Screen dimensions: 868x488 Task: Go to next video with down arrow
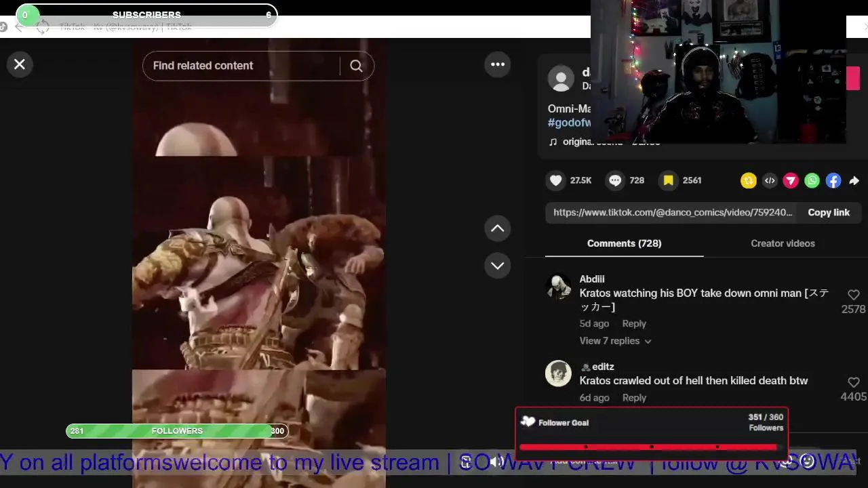pyautogui.click(x=498, y=265)
